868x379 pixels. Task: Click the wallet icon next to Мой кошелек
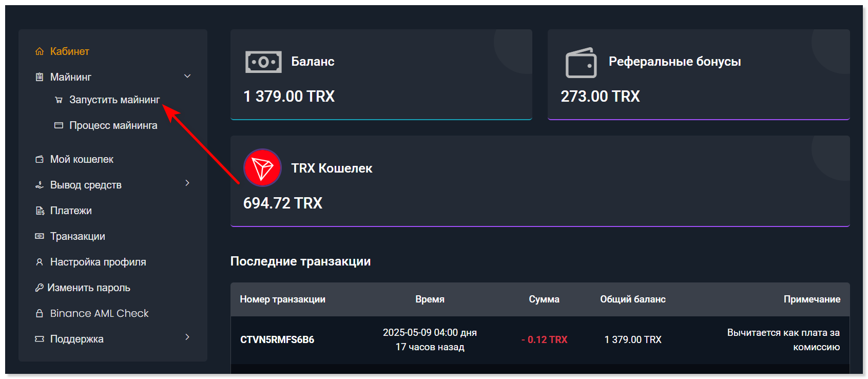(40, 159)
